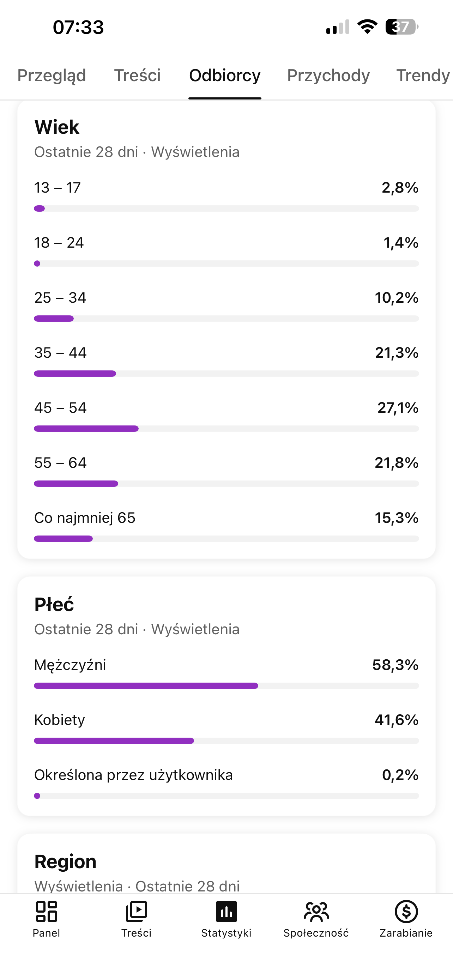Viewport: 453px width, 980px height.
Task: Select the Odbiorcy tab
Action: tap(225, 75)
